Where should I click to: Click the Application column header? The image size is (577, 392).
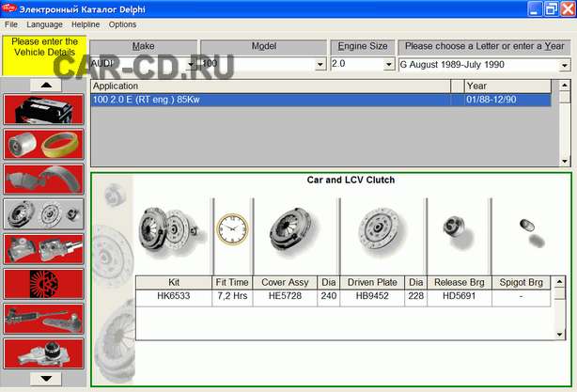pos(271,86)
